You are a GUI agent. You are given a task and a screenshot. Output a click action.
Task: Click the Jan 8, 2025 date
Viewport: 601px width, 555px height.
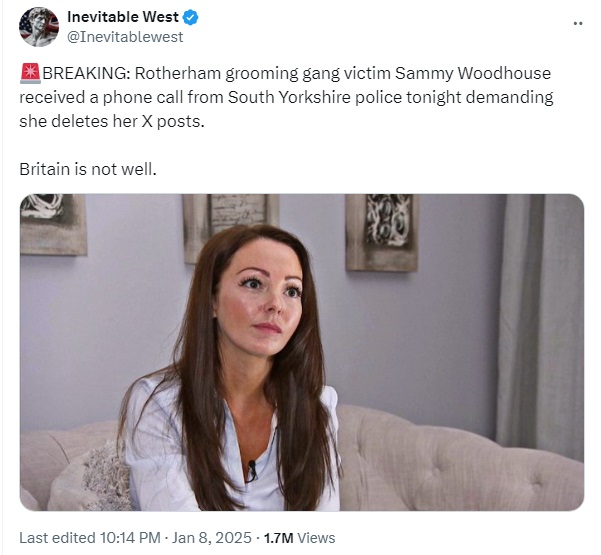pos(212,538)
